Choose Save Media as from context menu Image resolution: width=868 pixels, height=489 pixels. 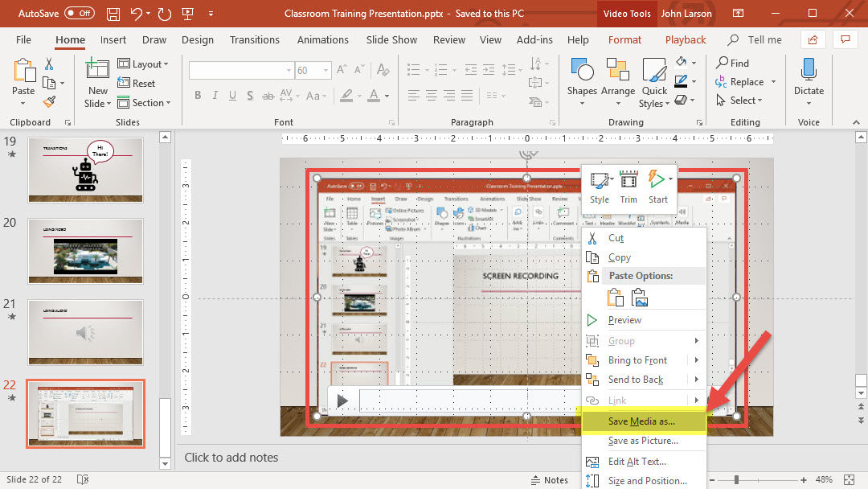[x=641, y=421]
